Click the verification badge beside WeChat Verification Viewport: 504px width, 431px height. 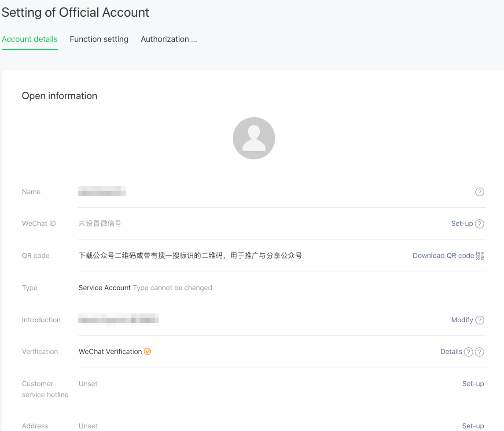pos(147,351)
